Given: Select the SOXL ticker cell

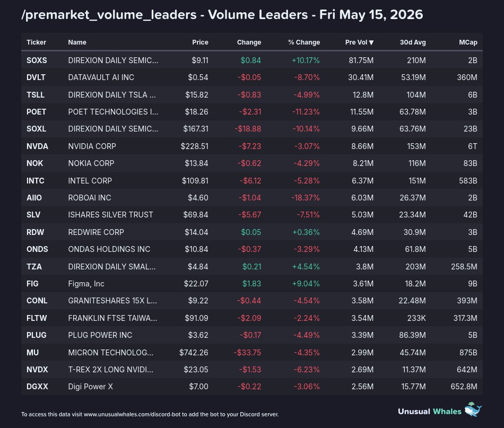Looking at the screenshot, I should [36, 129].
